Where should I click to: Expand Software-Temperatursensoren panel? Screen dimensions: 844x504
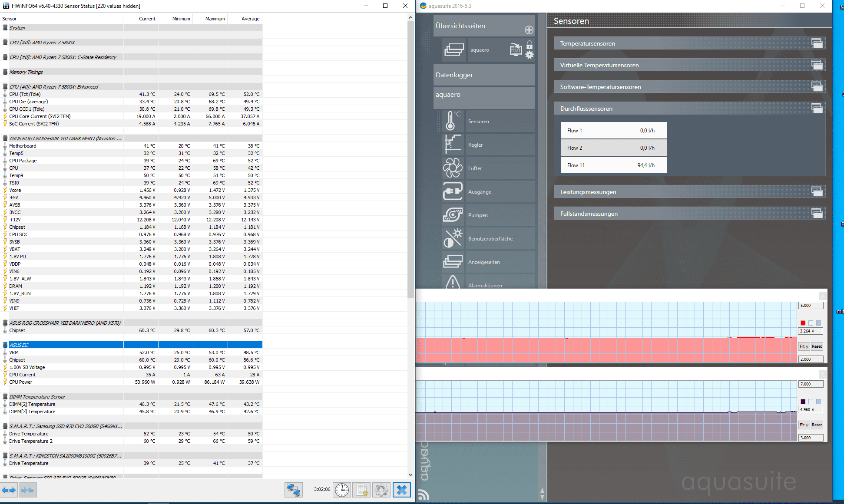click(x=817, y=86)
